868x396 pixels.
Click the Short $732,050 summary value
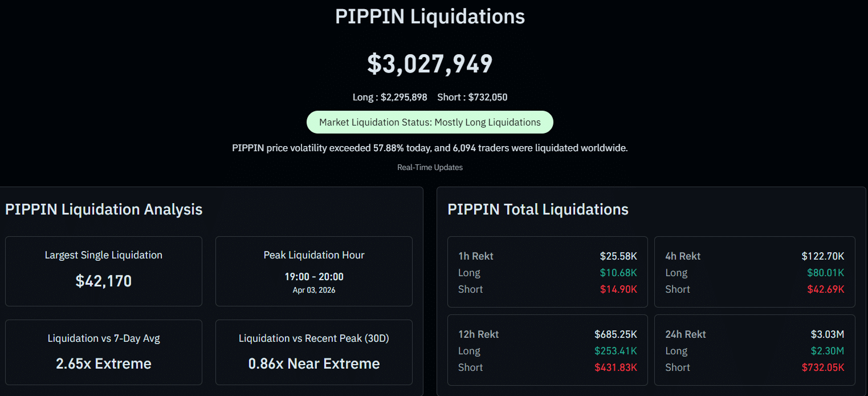point(472,97)
